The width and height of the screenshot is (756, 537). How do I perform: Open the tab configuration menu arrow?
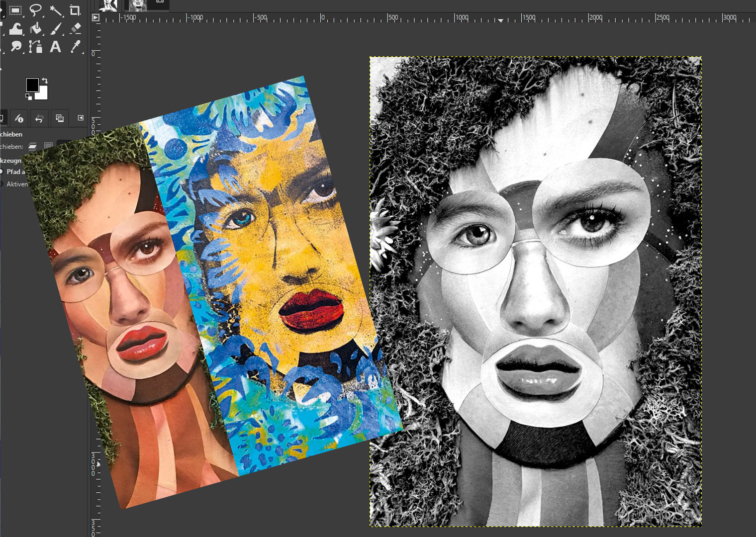pyautogui.click(x=81, y=118)
